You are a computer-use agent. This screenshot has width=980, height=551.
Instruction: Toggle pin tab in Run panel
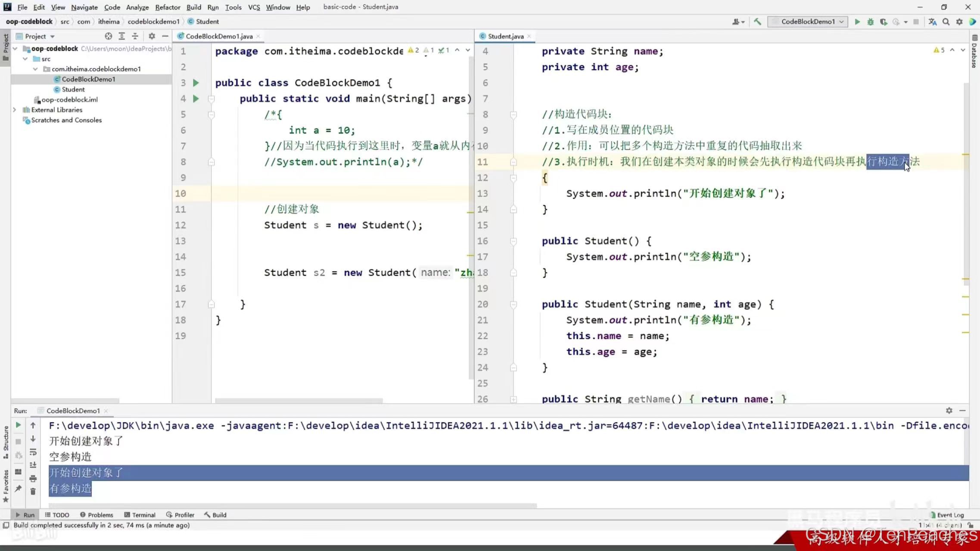click(18, 488)
